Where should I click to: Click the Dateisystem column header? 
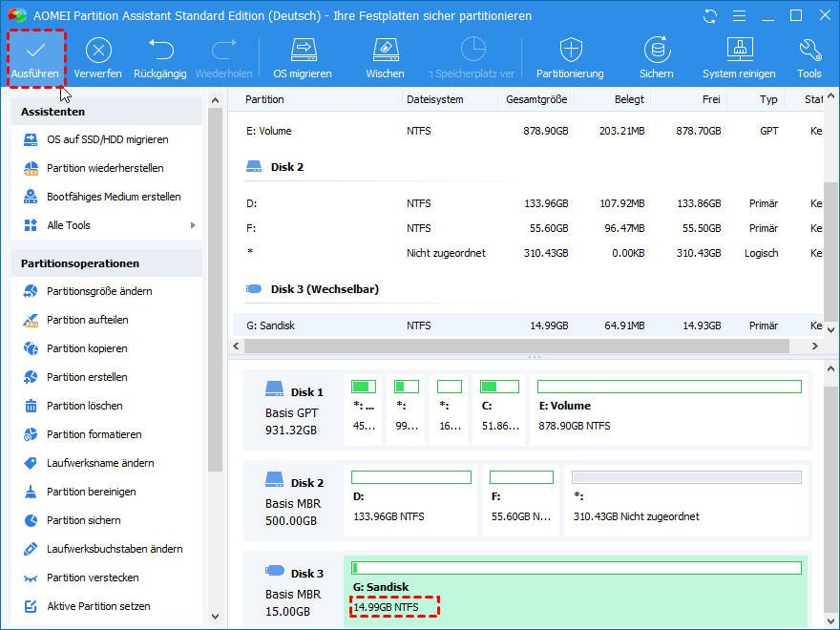tap(434, 99)
